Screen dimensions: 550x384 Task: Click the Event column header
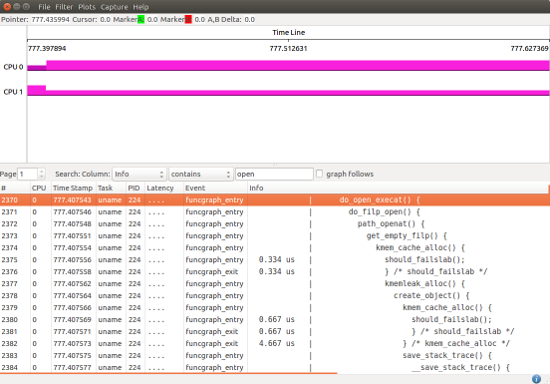click(195, 188)
